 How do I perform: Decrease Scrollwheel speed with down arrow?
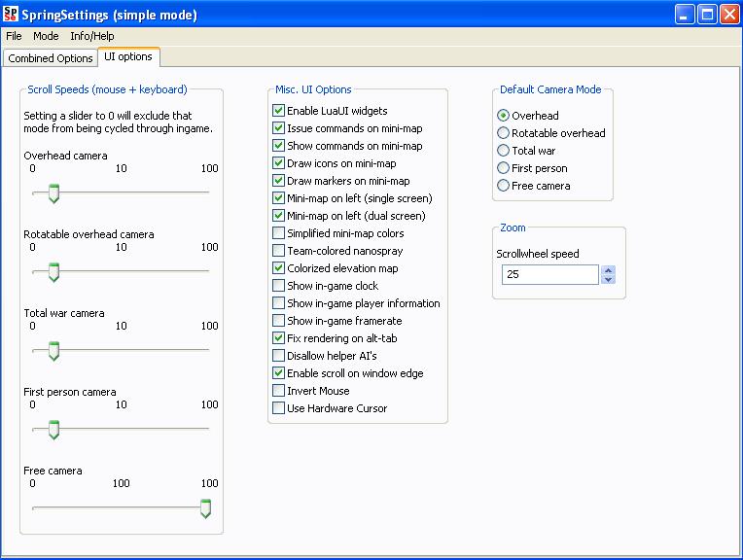[609, 280]
